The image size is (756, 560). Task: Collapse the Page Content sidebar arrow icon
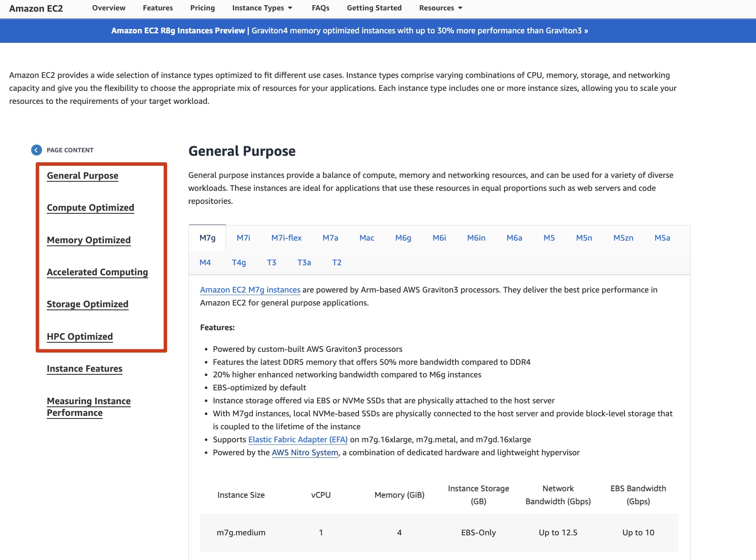tap(36, 150)
